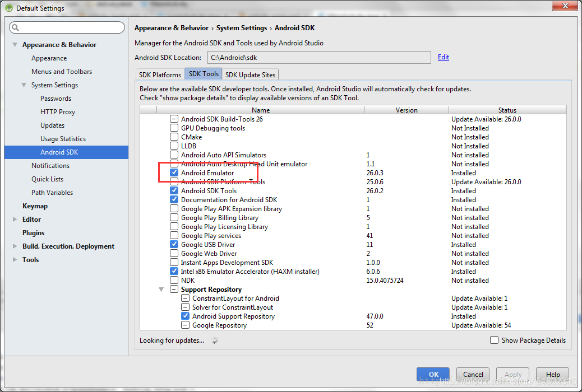The height and width of the screenshot is (392, 582).
Task: Toggle Android SDK Build-Tools 26 checkbox
Action: pyautogui.click(x=174, y=119)
